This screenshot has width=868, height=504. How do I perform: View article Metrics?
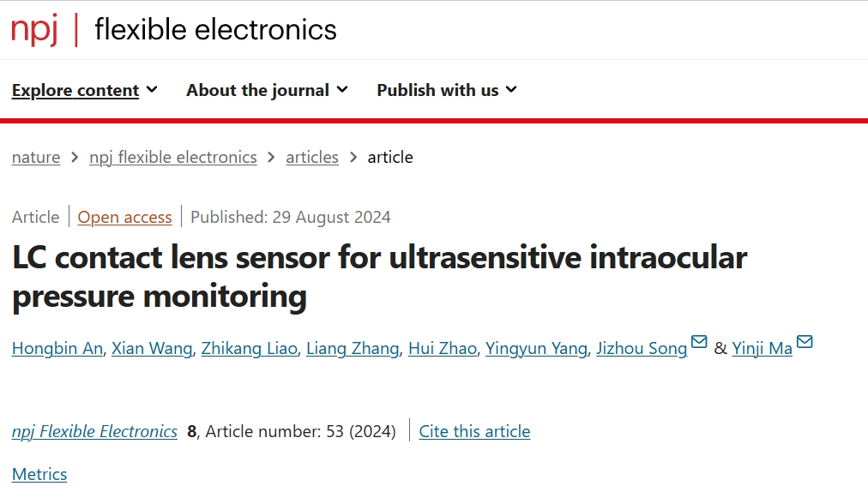point(39,474)
